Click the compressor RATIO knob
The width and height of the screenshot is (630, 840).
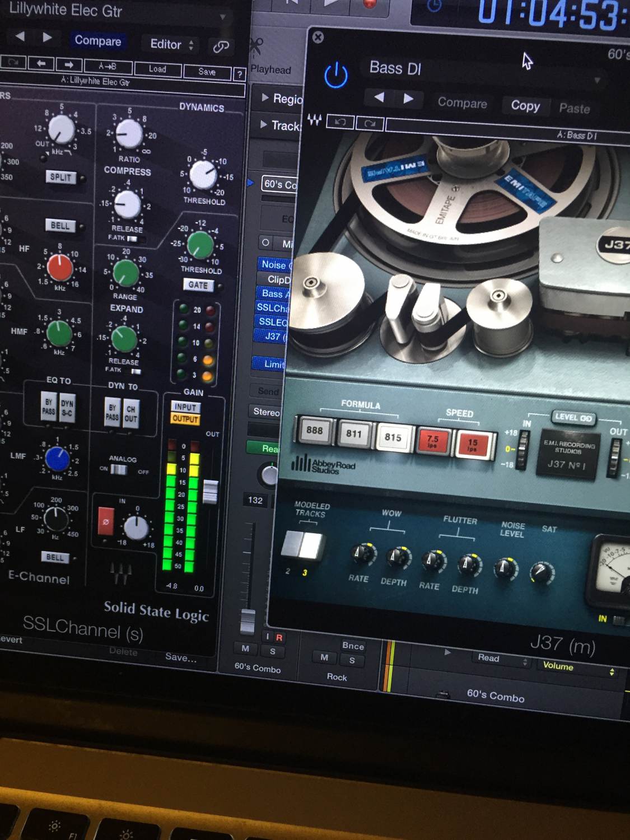pos(129,133)
